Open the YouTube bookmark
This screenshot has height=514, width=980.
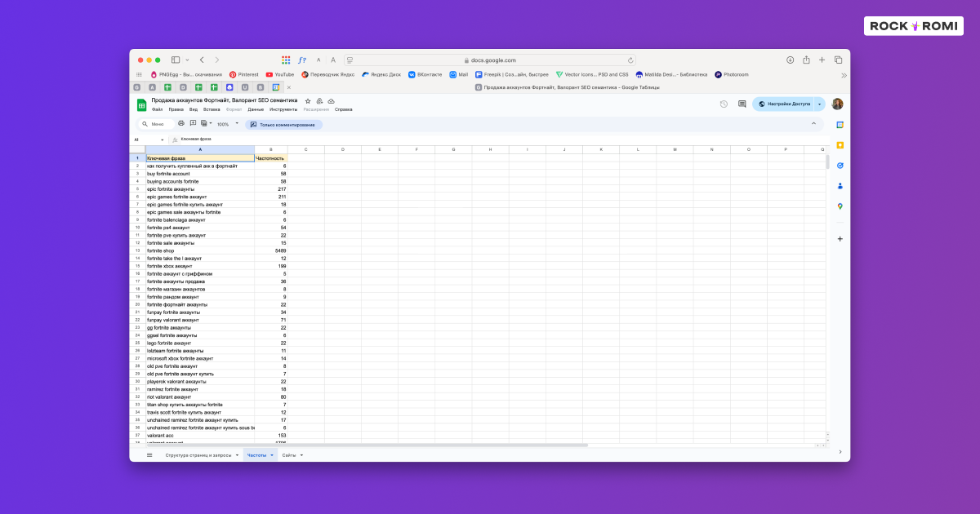(280, 74)
